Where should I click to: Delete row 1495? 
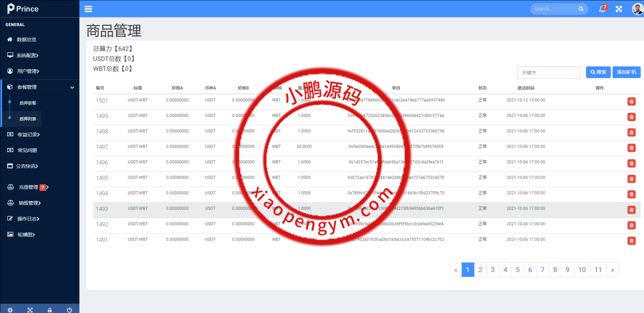click(x=632, y=179)
